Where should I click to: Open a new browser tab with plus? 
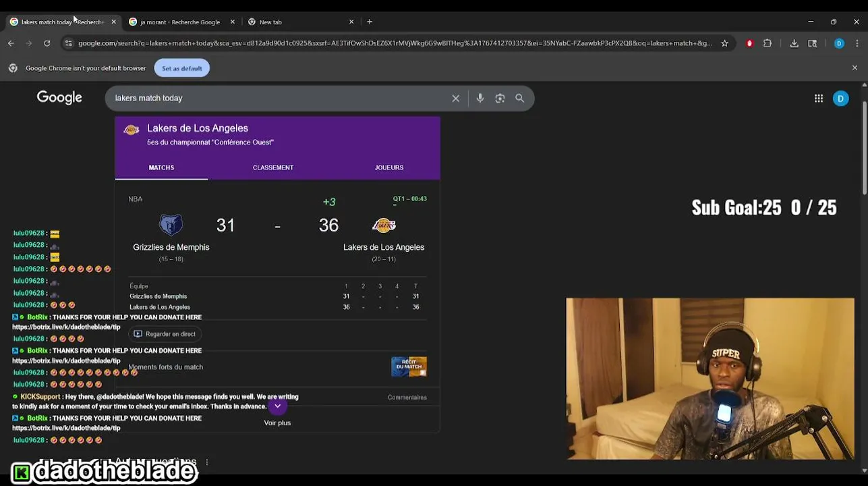(370, 22)
